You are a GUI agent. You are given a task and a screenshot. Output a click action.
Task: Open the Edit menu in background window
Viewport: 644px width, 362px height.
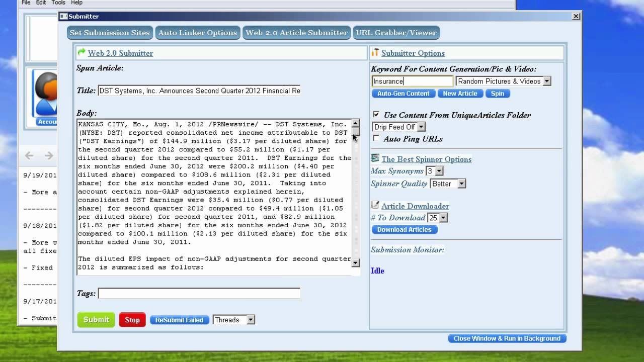point(41,3)
